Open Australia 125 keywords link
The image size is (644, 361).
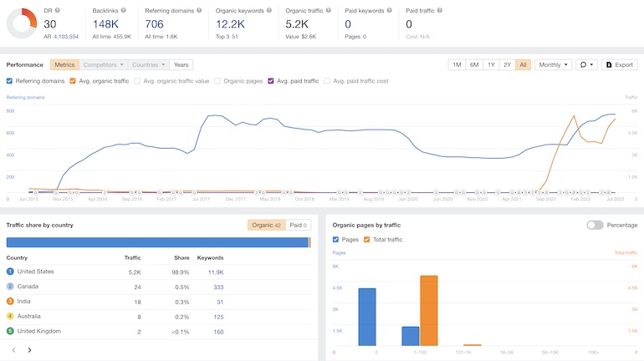coord(218,317)
